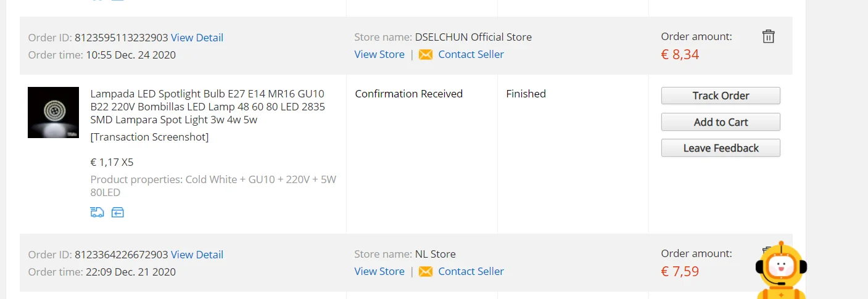Screen dimensions: 868x299
Task: Open the Transaction Screenshot link
Action: coord(149,137)
